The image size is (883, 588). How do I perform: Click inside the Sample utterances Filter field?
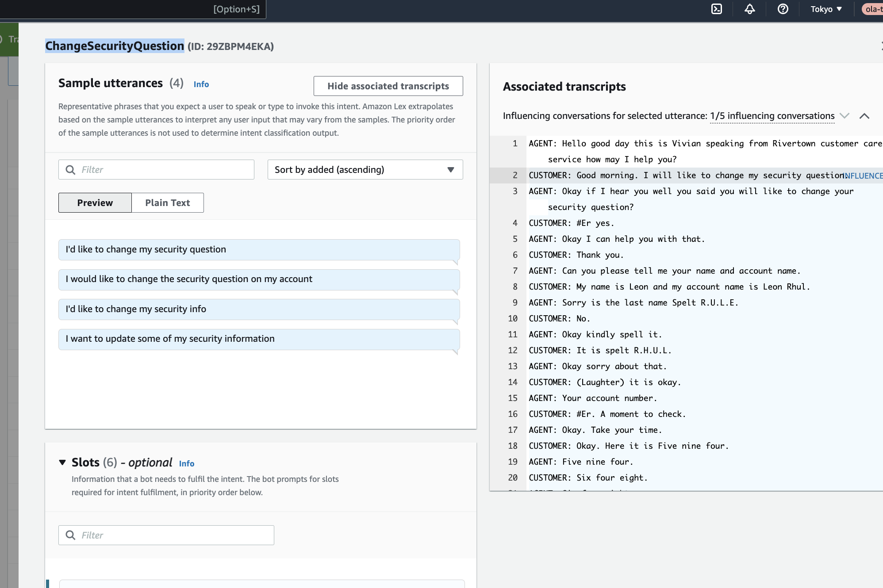[x=155, y=169]
